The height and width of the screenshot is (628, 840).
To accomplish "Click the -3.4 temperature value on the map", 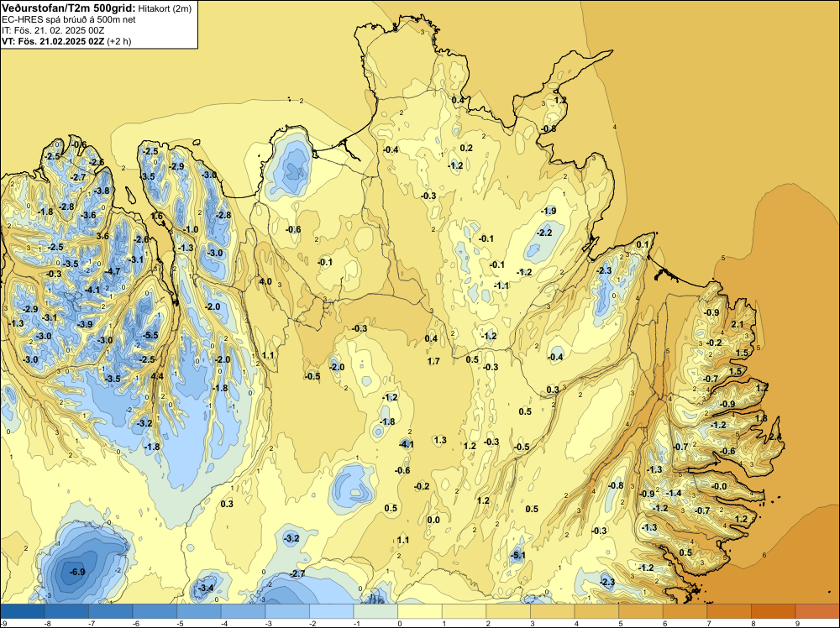I will point(206,589).
